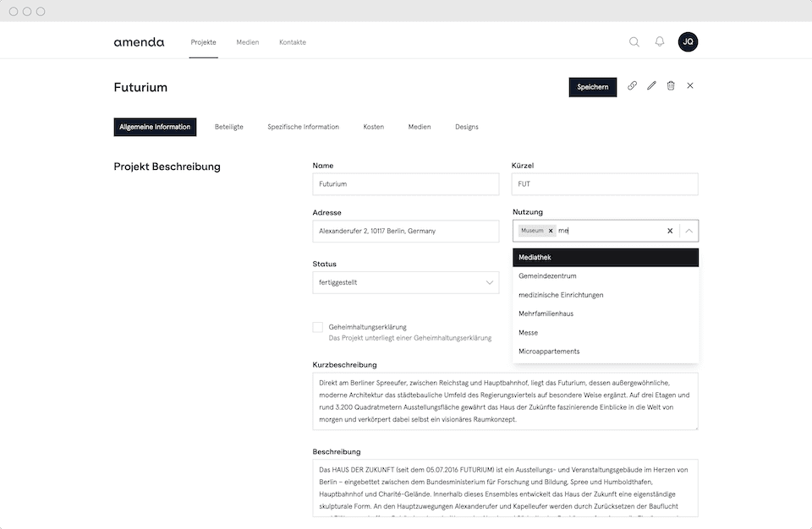Image resolution: width=812 pixels, height=529 pixels.
Task: Select Mediathek from the dropdown list
Action: pyautogui.click(x=606, y=258)
